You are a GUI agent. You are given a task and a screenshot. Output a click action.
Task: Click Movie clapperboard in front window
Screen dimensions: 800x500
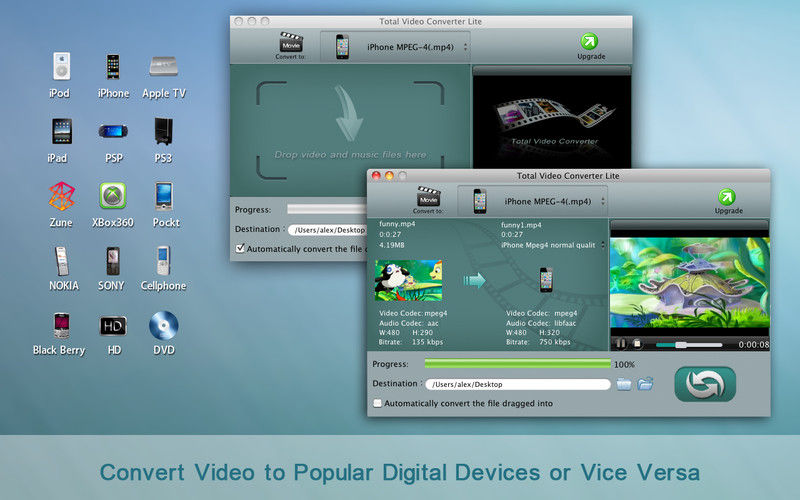[429, 196]
